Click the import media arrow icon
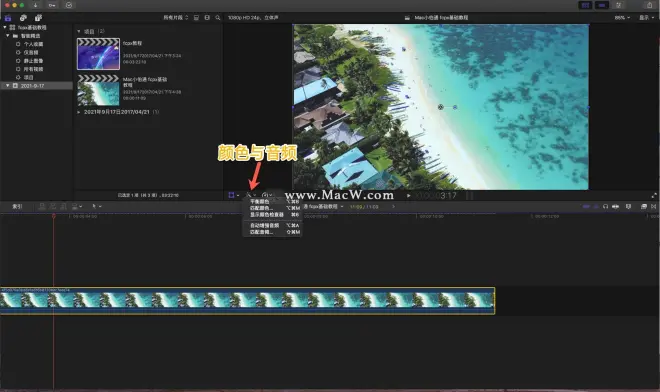 (35, 5)
